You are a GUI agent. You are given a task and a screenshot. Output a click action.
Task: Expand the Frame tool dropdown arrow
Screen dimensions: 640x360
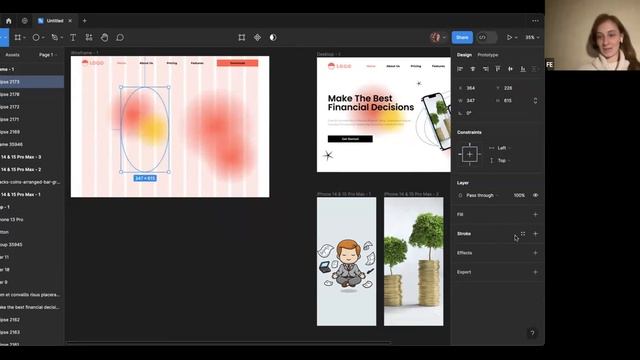(24, 38)
